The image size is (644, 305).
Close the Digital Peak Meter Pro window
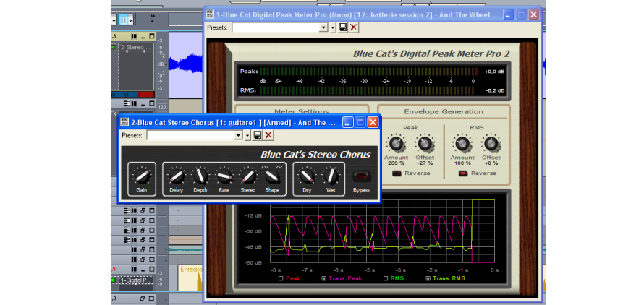533,14
